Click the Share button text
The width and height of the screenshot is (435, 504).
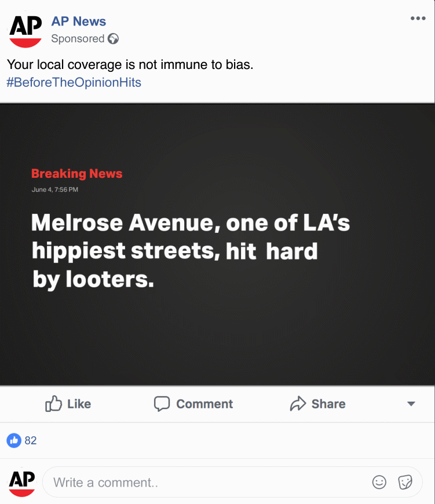tap(328, 404)
